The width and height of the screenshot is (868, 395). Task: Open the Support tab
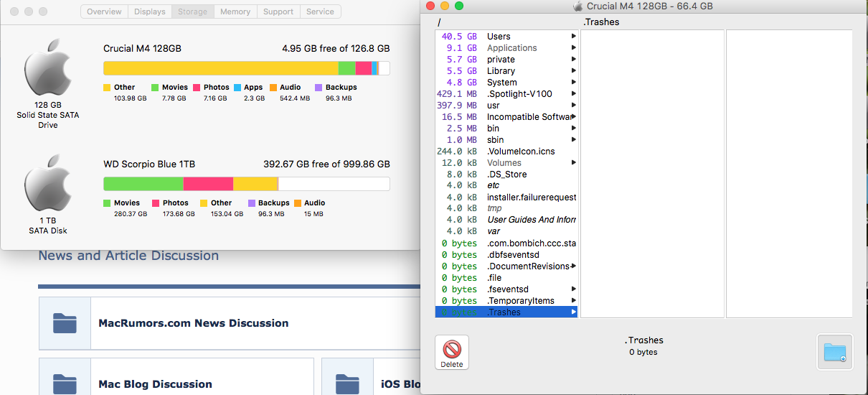tap(278, 11)
